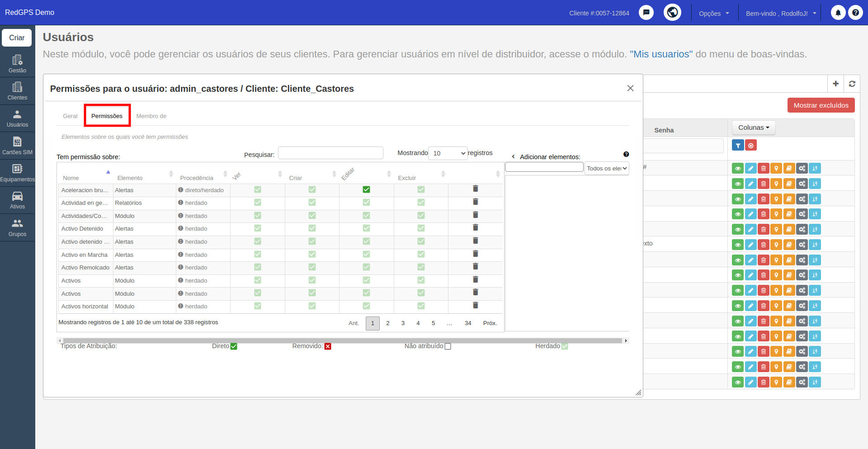Click the horizontal scrollbar in permissions dialog
The image size is (868, 449).
coord(343,340)
